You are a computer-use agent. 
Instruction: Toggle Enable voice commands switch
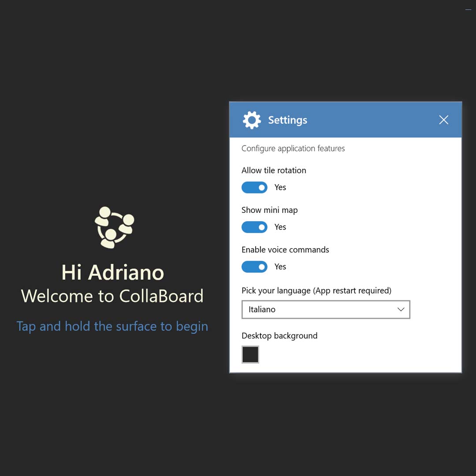[254, 267]
